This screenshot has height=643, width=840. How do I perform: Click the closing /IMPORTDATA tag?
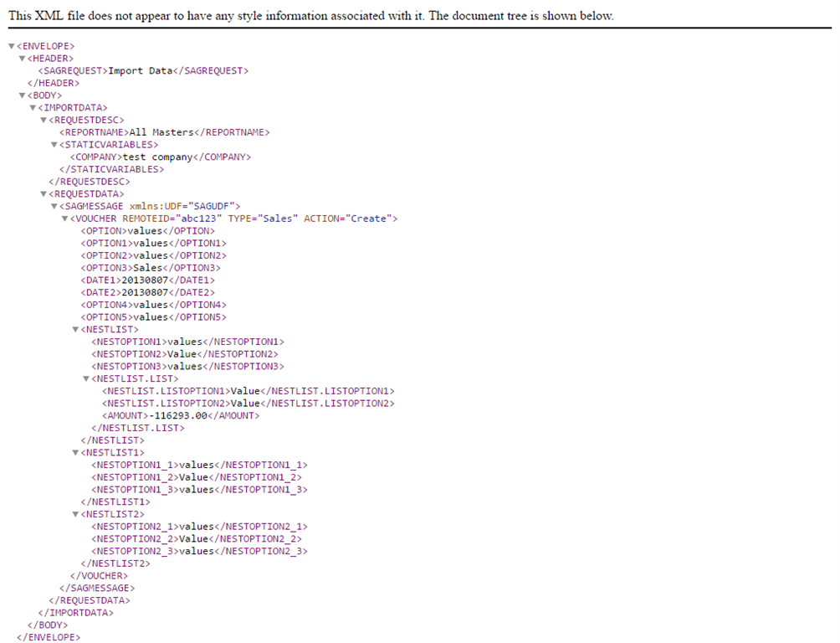pyautogui.click(x=76, y=614)
